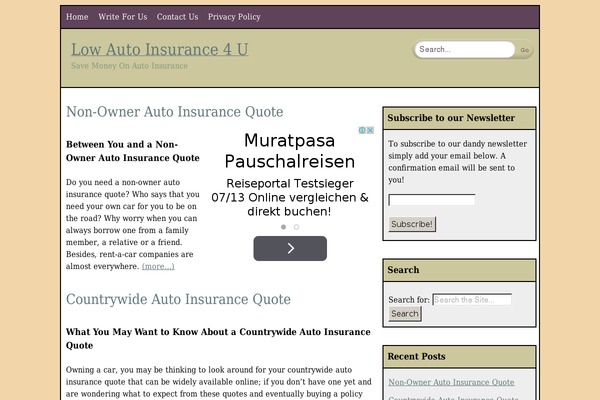Focus the header Search... field
Image resolution: width=600 pixels, height=400 pixels.
click(x=465, y=49)
